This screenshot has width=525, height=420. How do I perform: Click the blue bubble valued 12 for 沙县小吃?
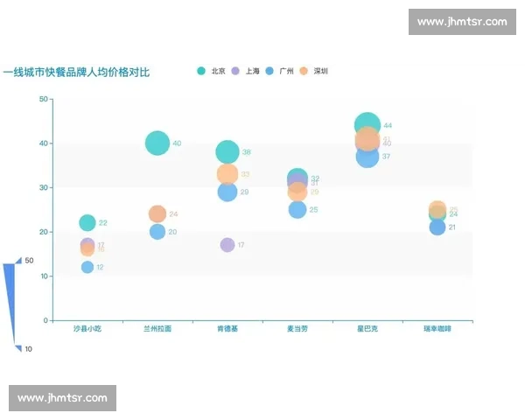(87, 267)
